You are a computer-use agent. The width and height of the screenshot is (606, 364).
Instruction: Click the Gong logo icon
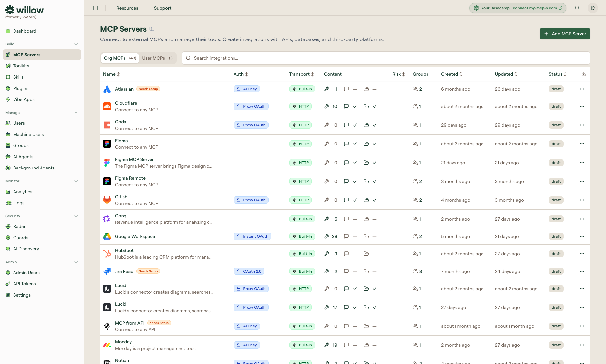pos(107,219)
